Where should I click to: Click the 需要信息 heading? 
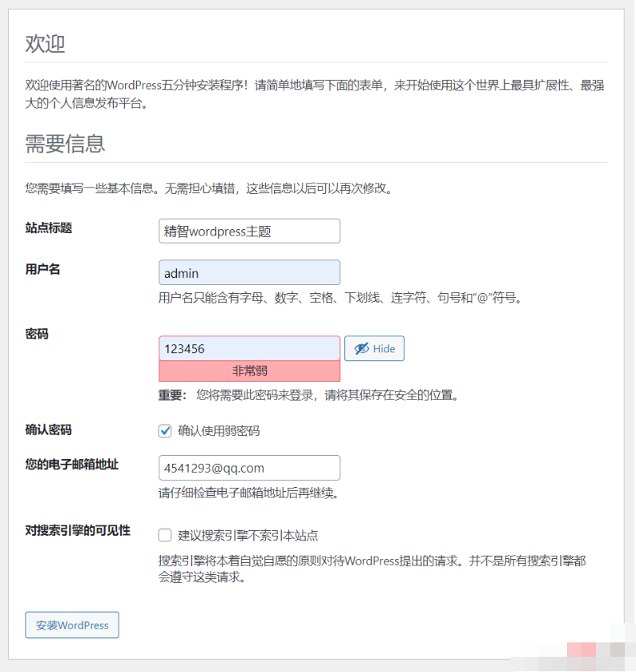point(65,144)
